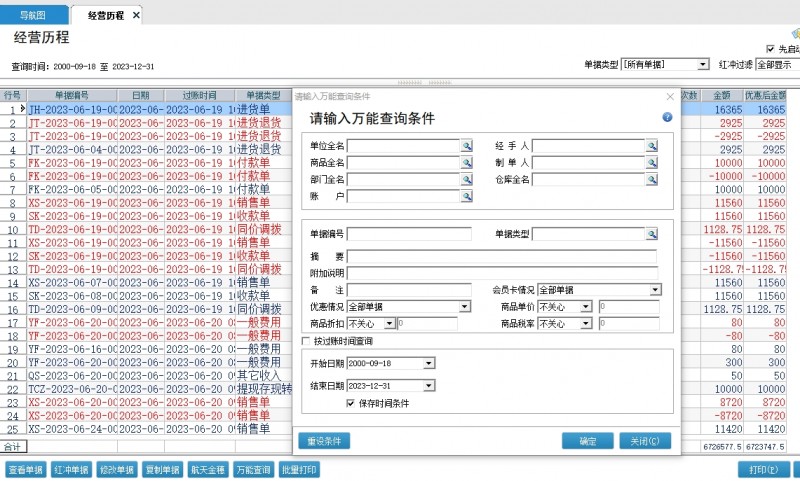Expand 单据类型 [所有单据] dropdown in header
800x481 pixels.
coord(704,65)
